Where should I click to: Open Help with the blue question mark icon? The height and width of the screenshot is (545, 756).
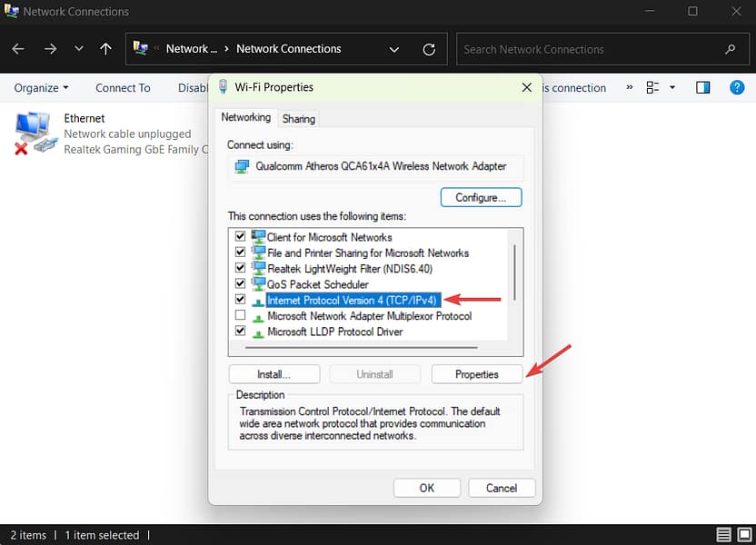(738, 87)
